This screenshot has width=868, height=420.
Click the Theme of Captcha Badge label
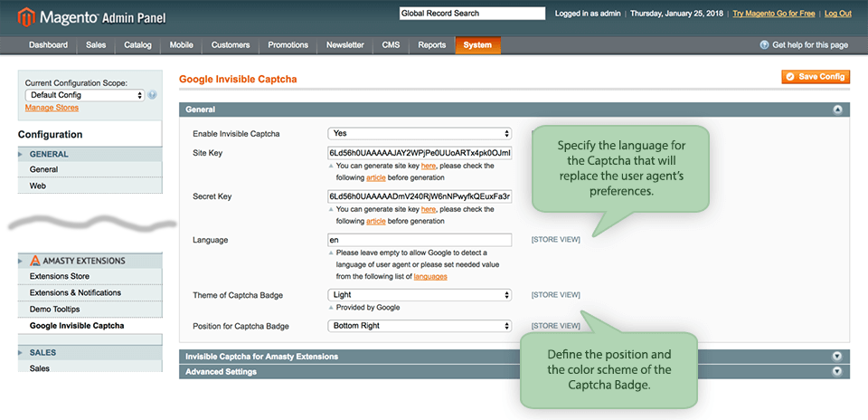click(x=238, y=295)
